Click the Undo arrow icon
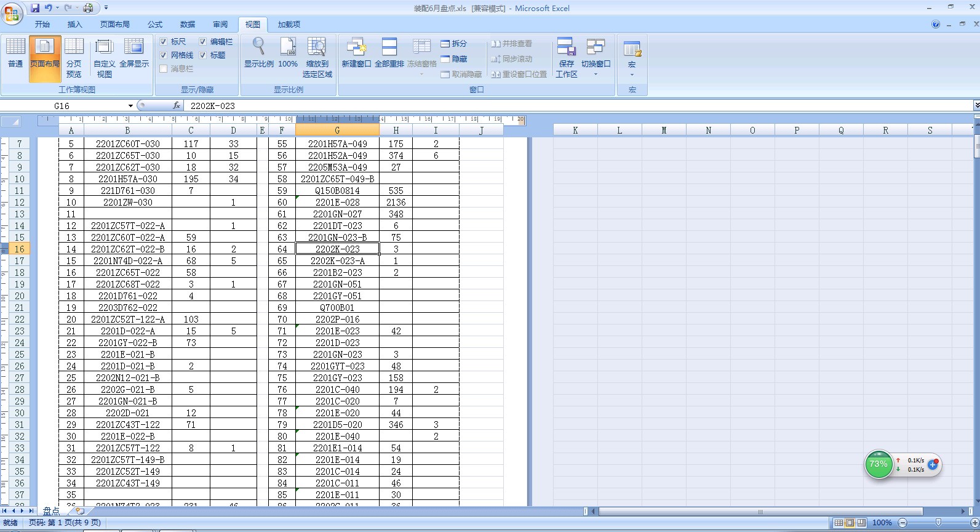980x532 pixels. [48, 8]
